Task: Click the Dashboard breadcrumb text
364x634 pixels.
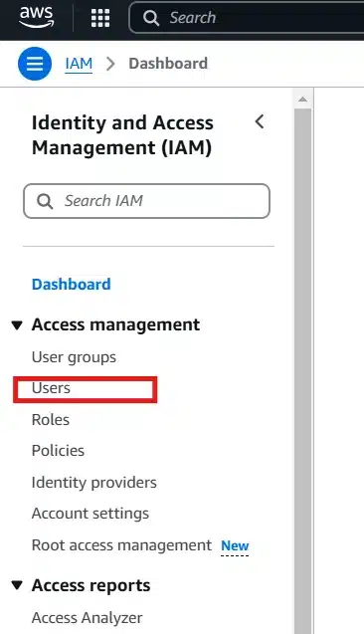Action: [x=168, y=64]
